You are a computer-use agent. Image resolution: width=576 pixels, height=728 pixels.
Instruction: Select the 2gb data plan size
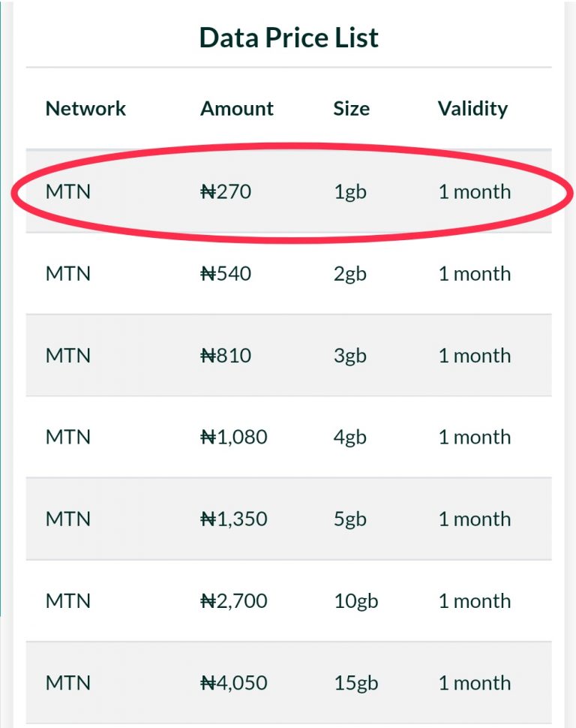[x=350, y=274]
